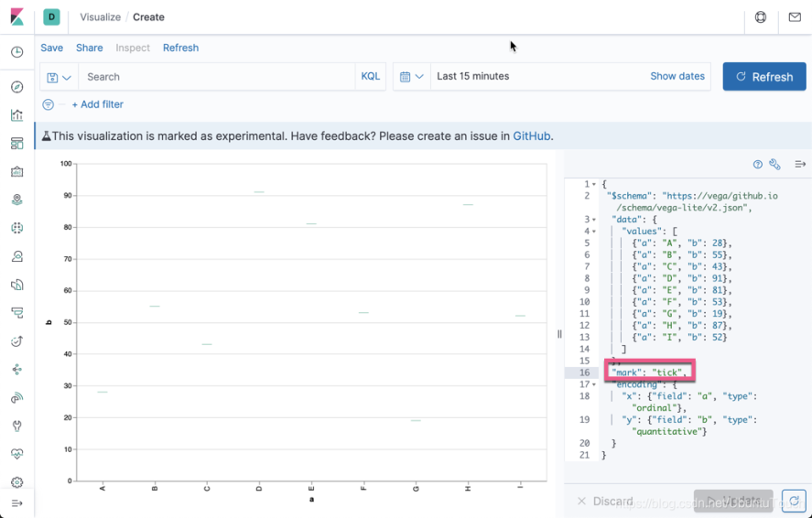Click the blue Refresh button
The height and width of the screenshot is (518, 812).
click(763, 77)
